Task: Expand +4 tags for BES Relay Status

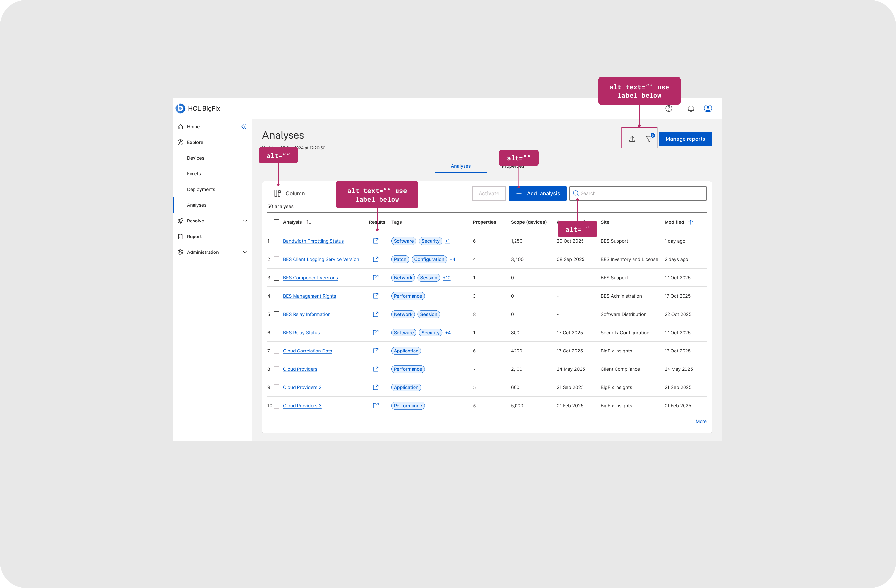Action: (448, 333)
